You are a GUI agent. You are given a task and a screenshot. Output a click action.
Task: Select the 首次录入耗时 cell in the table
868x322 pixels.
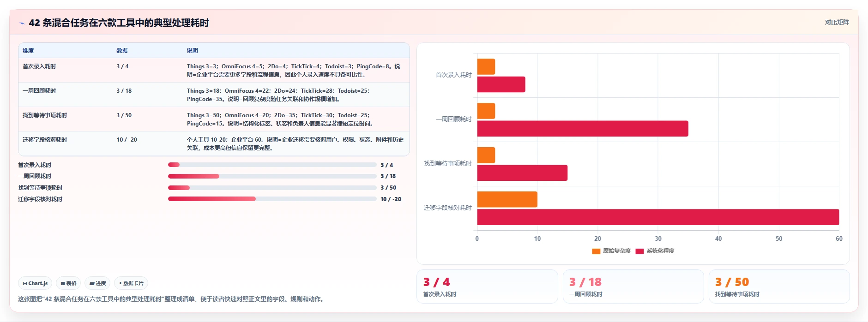point(39,66)
